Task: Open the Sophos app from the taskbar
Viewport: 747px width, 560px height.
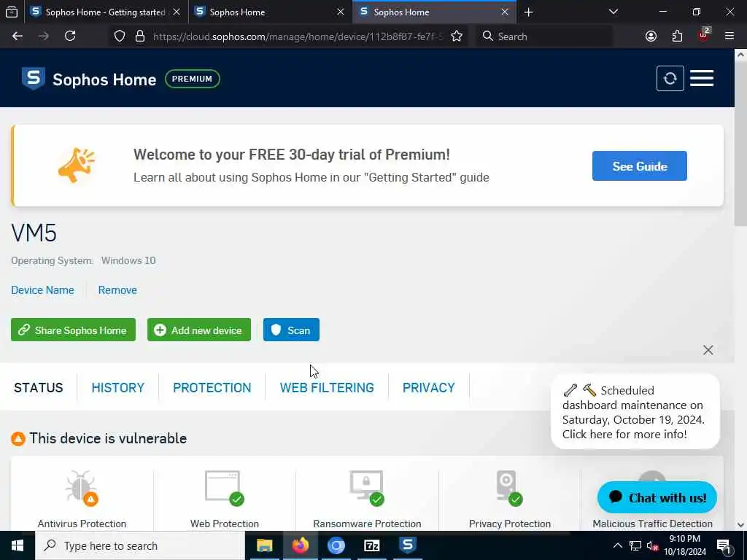Action: tap(407, 545)
